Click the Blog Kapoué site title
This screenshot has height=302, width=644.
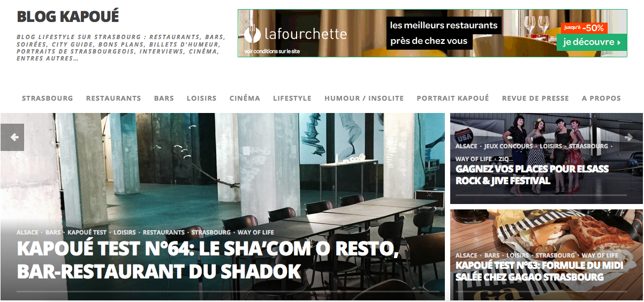pos(68,17)
